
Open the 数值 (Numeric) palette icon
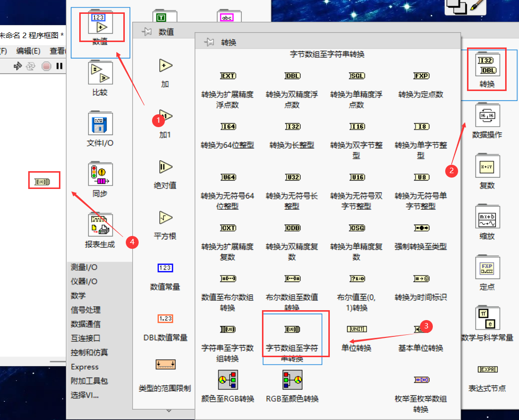pyautogui.click(x=101, y=23)
